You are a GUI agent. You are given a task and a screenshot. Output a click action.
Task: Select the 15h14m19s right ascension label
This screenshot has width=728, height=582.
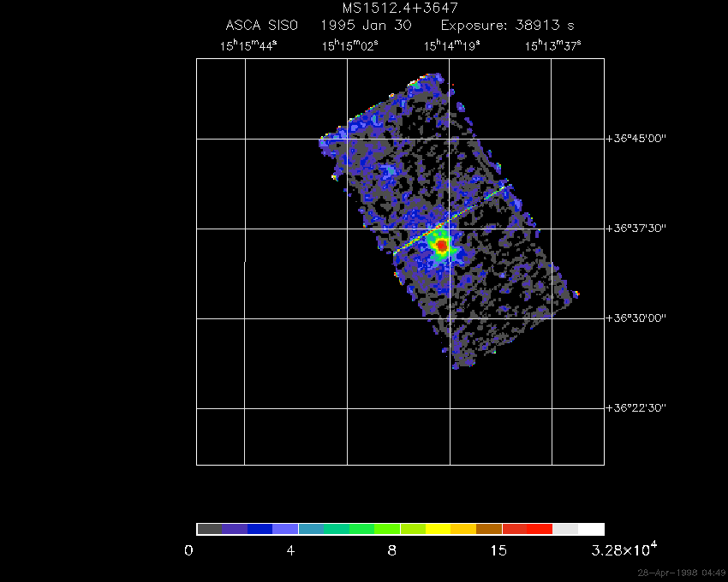click(x=451, y=46)
